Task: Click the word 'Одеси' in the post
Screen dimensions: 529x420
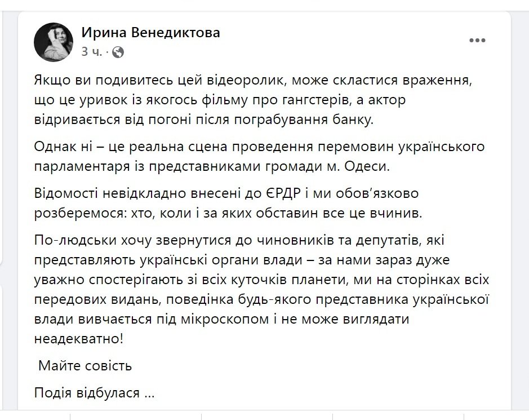Action: click(372, 167)
